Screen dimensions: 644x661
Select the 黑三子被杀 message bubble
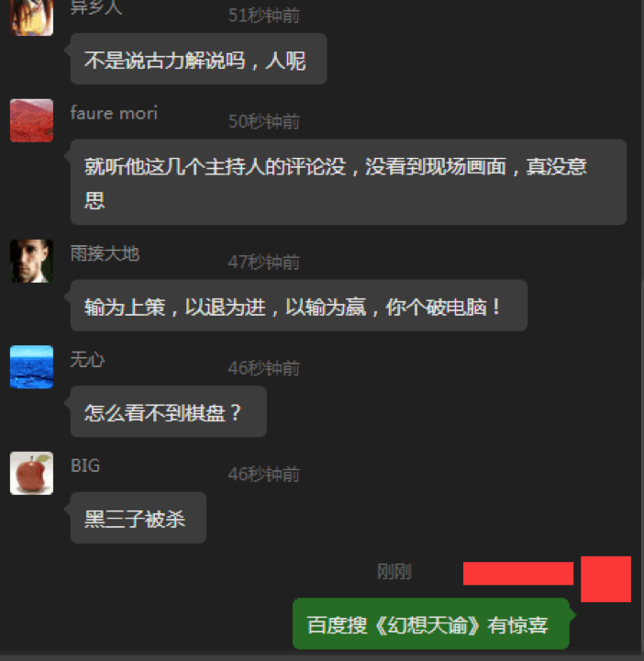(139, 518)
